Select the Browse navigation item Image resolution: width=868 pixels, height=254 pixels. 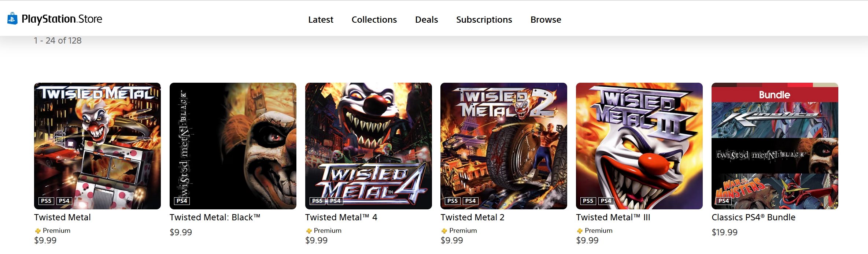click(x=546, y=20)
